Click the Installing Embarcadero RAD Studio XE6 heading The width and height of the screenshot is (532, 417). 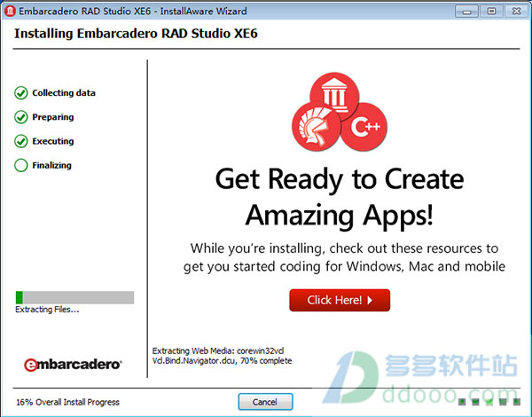136,34
